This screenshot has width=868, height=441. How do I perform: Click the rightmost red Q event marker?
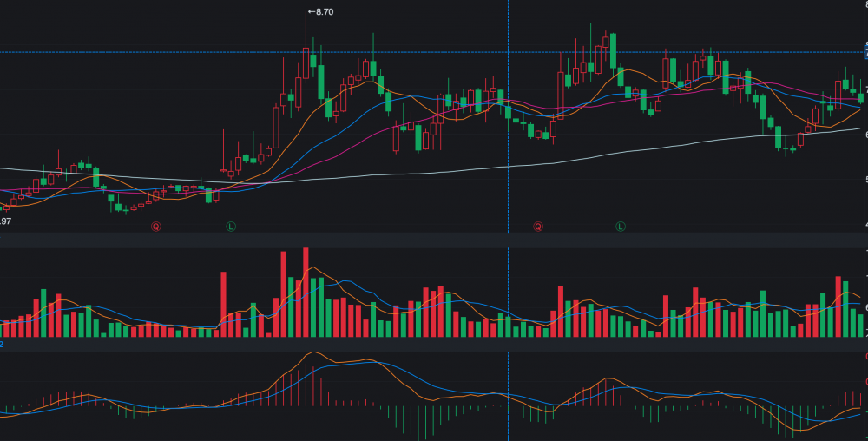click(538, 227)
